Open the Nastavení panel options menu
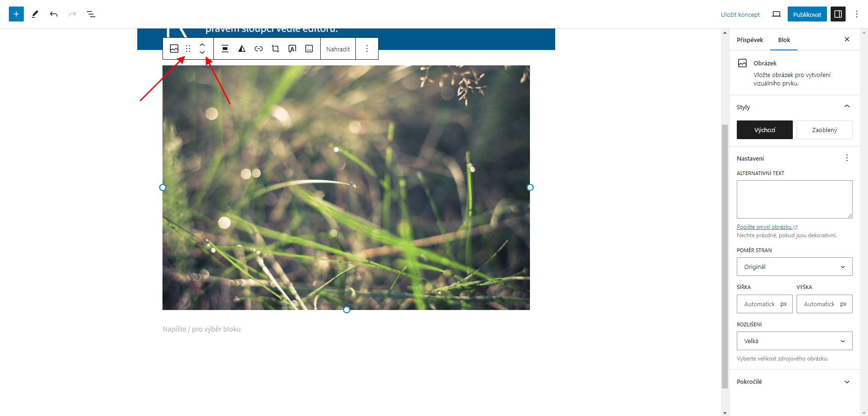This screenshot has width=868, height=416. [847, 158]
